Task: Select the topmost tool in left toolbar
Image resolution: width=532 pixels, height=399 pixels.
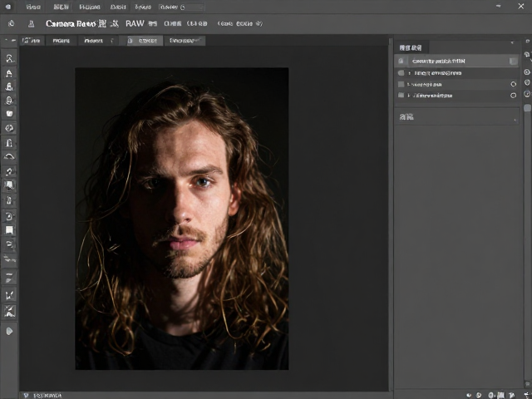Action: (9, 59)
